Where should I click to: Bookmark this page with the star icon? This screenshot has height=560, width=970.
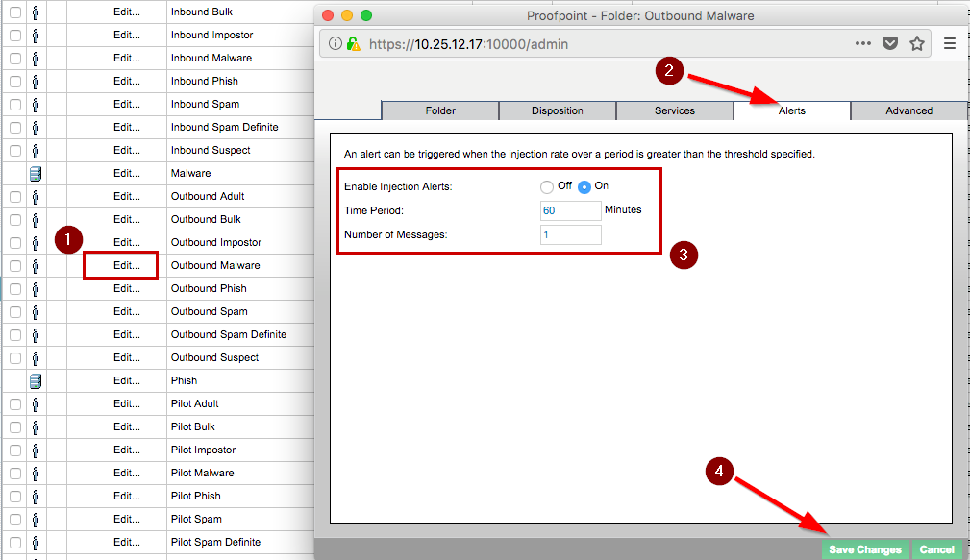(x=917, y=43)
